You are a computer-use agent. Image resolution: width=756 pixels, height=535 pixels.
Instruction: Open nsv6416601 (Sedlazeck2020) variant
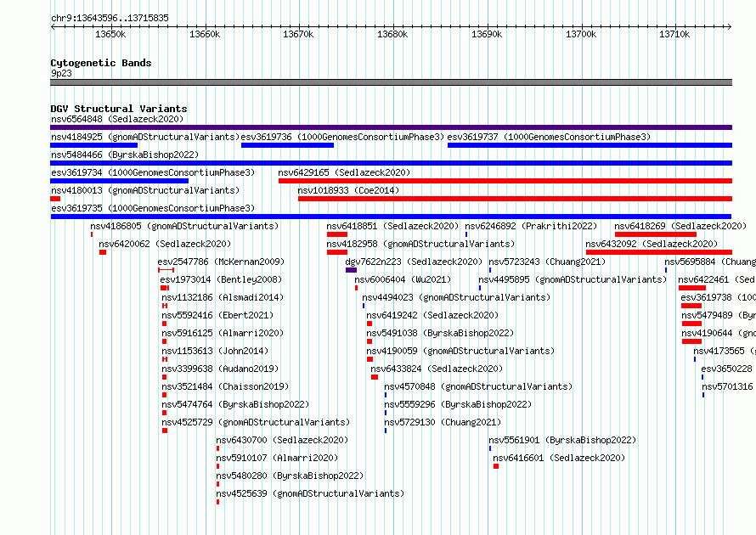(x=559, y=458)
